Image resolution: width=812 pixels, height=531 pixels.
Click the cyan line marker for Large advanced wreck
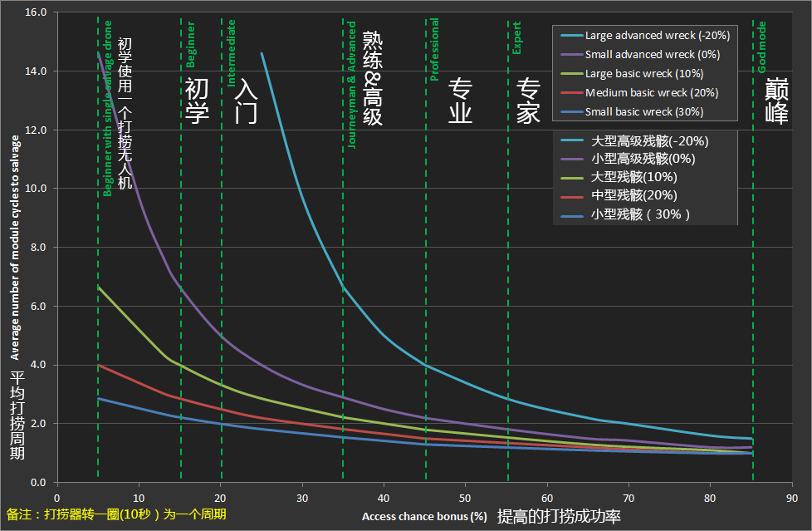(571, 36)
